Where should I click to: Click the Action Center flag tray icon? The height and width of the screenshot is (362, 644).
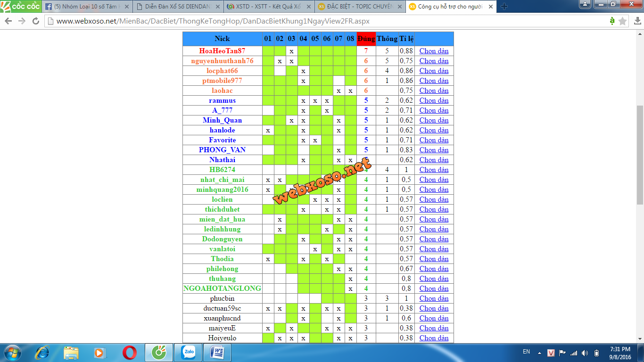point(562,353)
